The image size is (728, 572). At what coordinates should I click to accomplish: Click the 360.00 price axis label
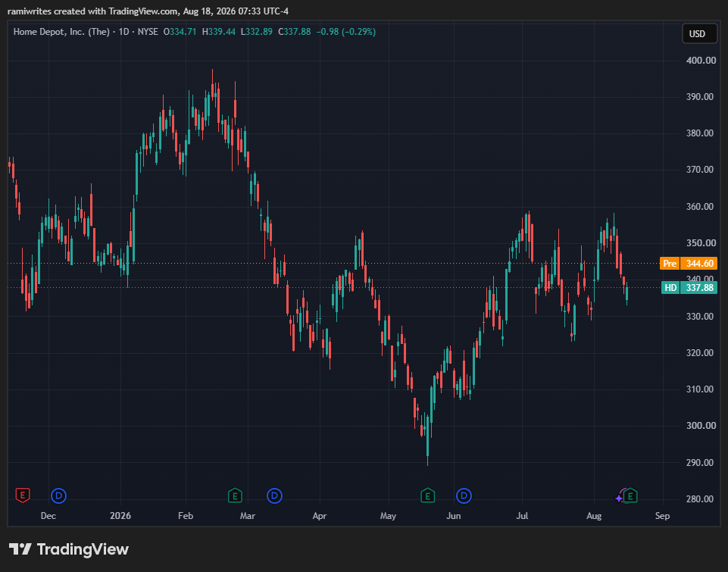point(701,207)
